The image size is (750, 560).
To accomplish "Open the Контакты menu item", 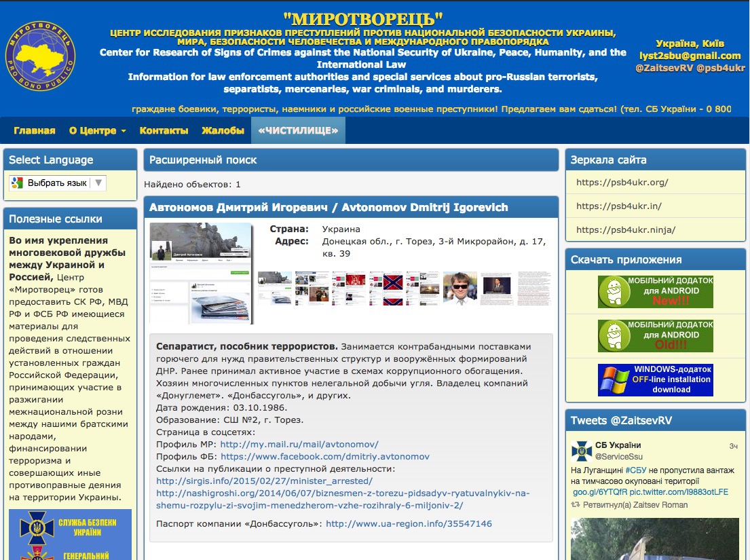I will pos(164,130).
